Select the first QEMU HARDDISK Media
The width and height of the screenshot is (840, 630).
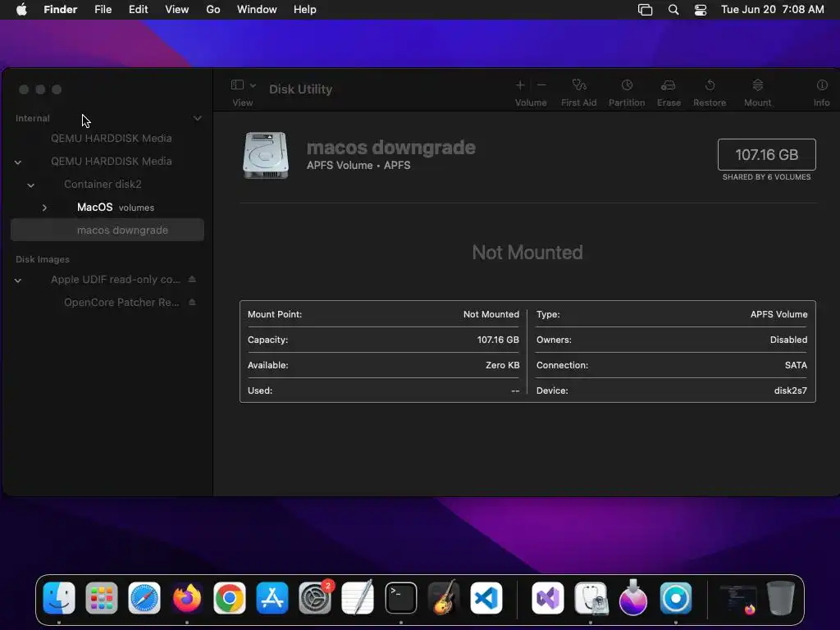111,138
